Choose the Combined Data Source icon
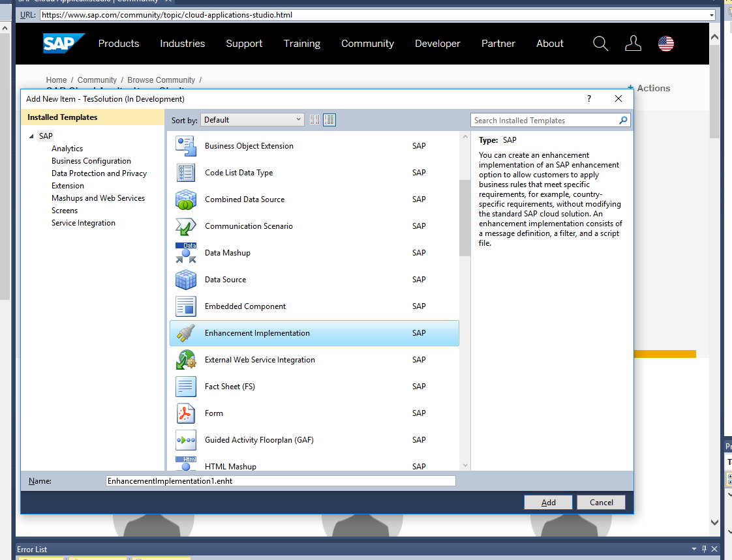The image size is (732, 560). 186,199
